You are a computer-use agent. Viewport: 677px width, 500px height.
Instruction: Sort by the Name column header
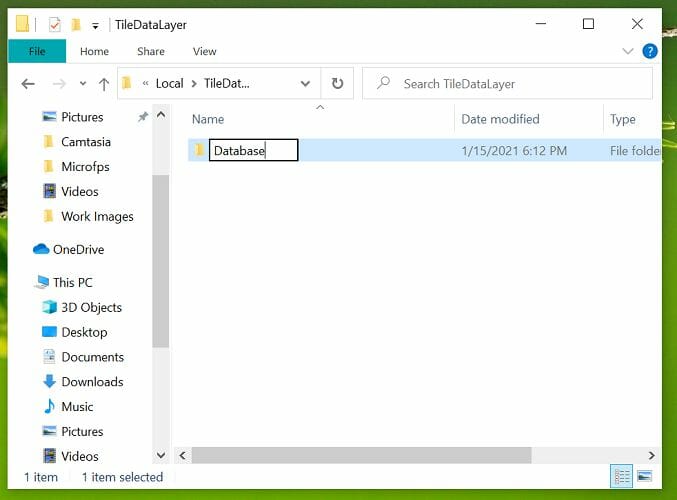(208, 119)
